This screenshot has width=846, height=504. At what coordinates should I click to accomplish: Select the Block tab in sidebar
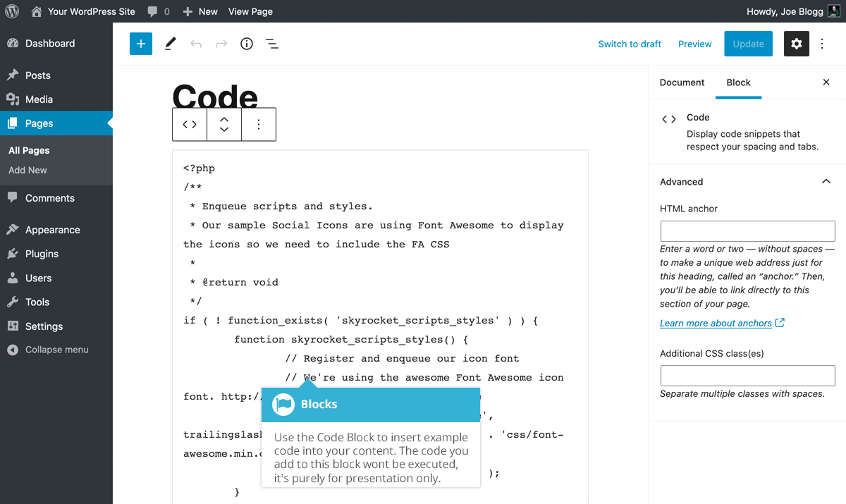point(738,82)
